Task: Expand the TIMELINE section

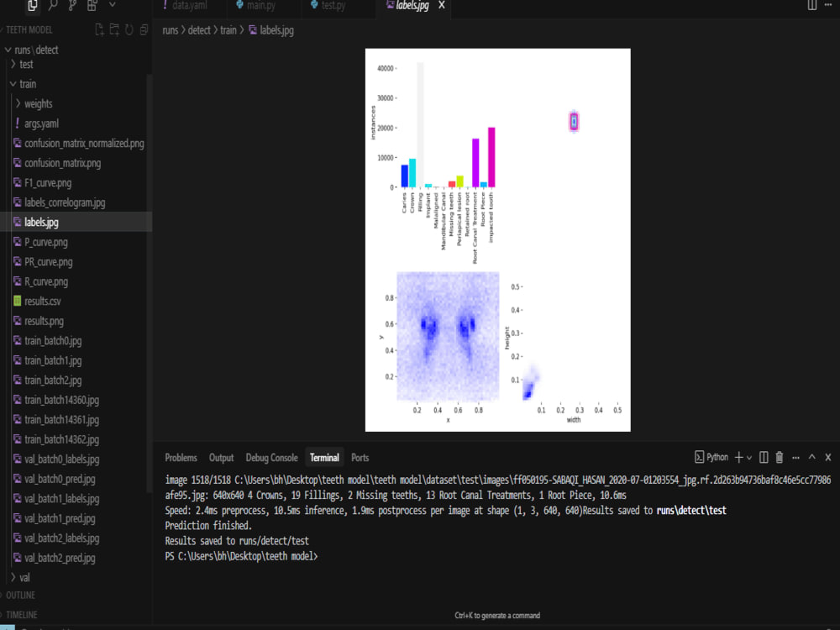Action: click(22, 615)
